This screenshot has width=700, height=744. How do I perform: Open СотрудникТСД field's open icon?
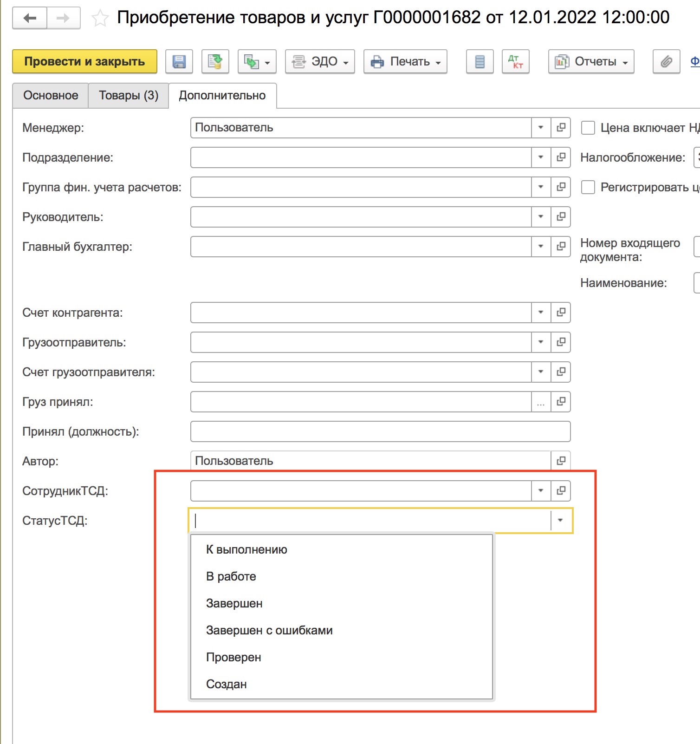point(561,491)
